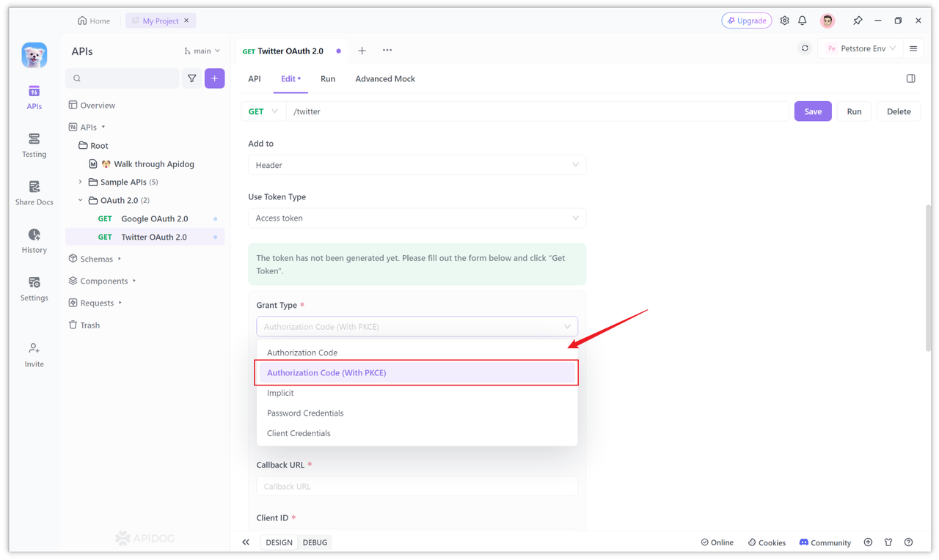Collapse the OAuth 2.0 folder
939x560 pixels.
pos(81,200)
